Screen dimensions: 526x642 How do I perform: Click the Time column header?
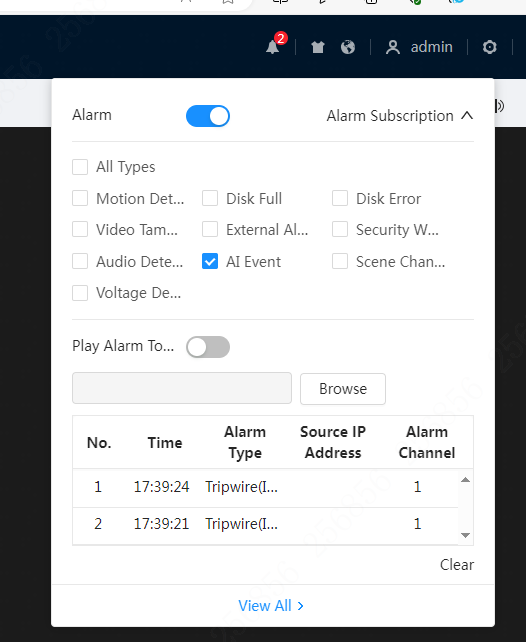[165, 443]
